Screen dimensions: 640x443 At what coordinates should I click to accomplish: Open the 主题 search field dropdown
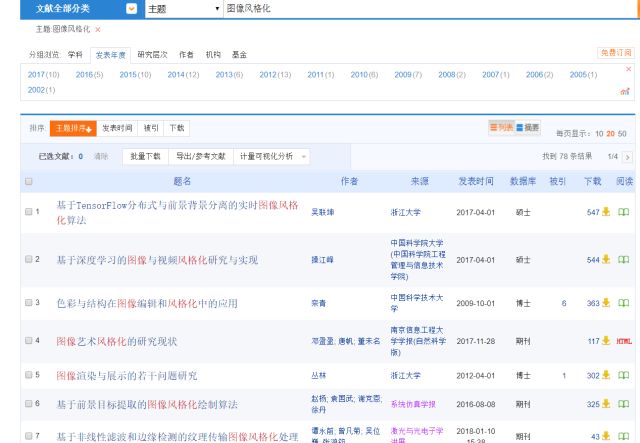point(184,9)
